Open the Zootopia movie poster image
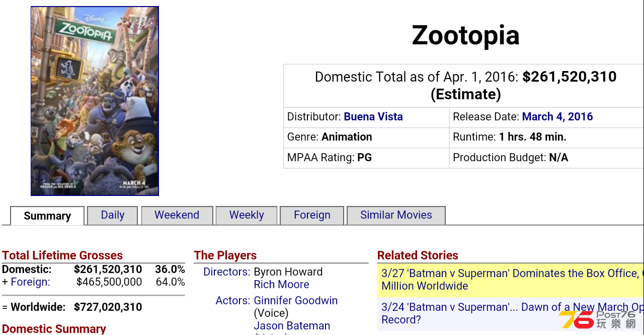 [95, 101]
